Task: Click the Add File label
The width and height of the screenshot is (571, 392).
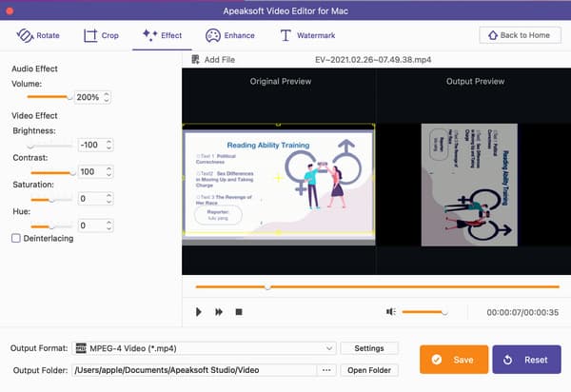Action: pyautogui.click(x=220, y=60)
